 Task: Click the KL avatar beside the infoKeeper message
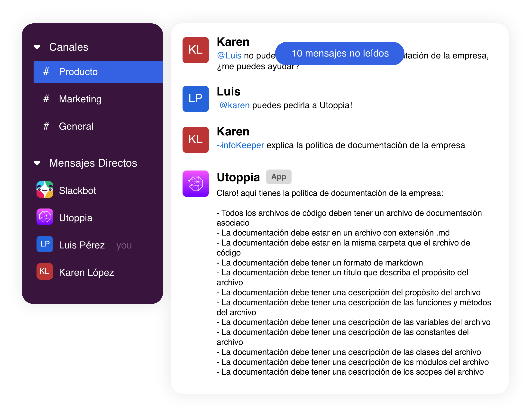tap(195, 140)
